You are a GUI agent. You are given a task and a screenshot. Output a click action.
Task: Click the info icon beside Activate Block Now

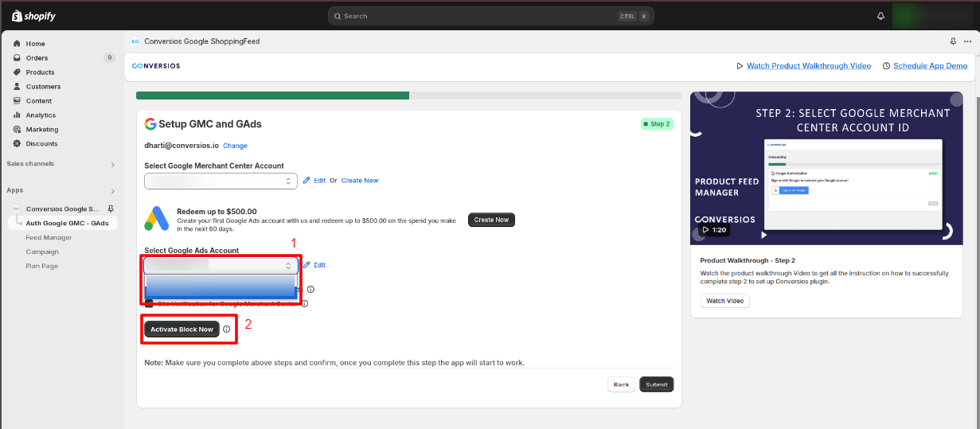[227, 330]
